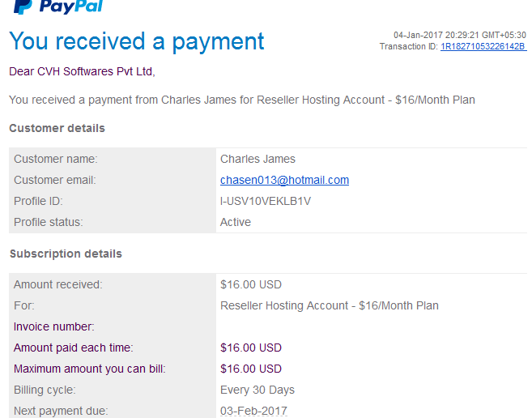
Task: Click the Maximum amount you can bill value
Action: tap(251, 369)
